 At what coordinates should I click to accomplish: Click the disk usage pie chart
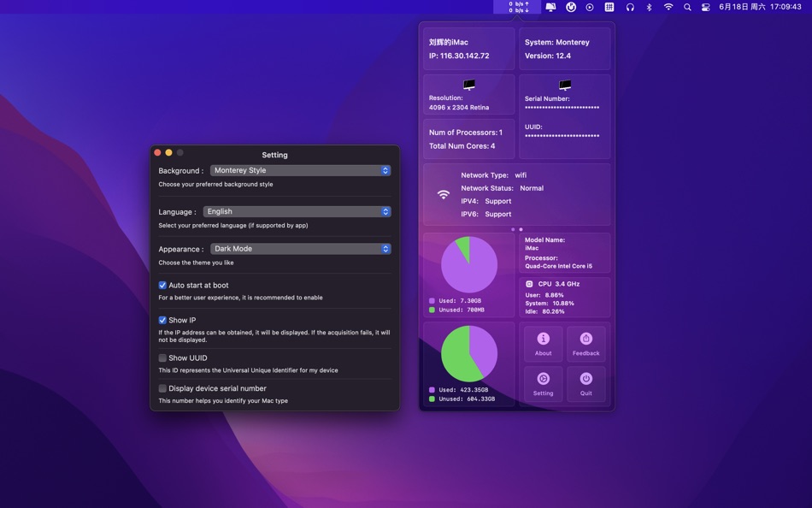coord(469,354)
